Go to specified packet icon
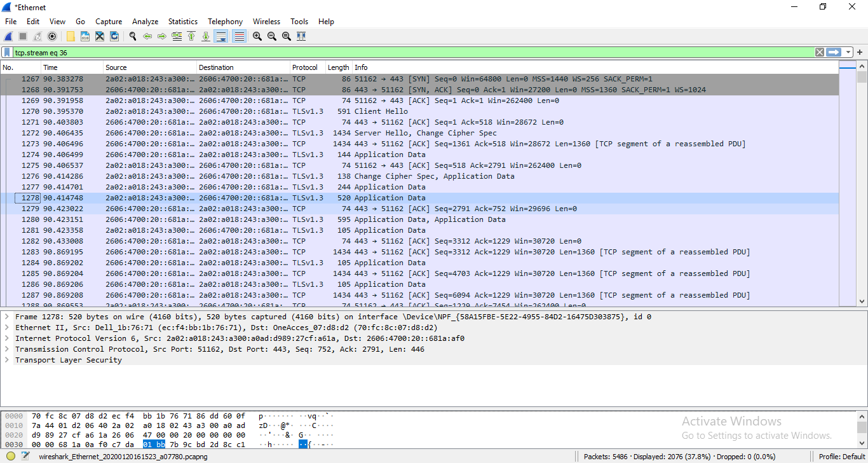This screenshot has height=463, width=868. (x=177, y=36)
